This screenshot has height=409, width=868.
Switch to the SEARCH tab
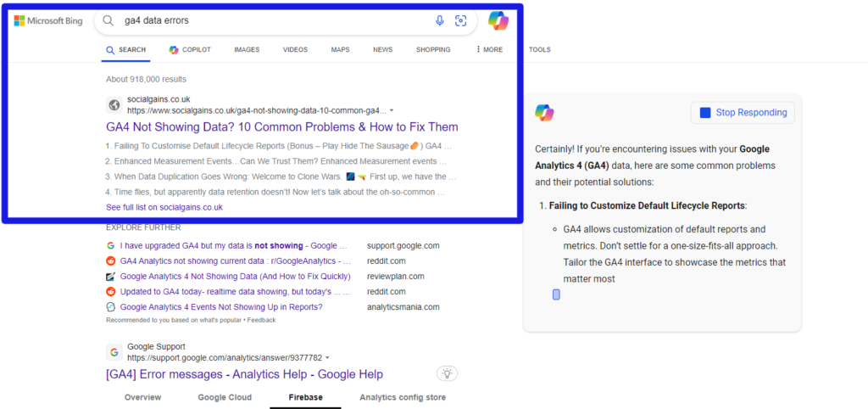point(125,49)
